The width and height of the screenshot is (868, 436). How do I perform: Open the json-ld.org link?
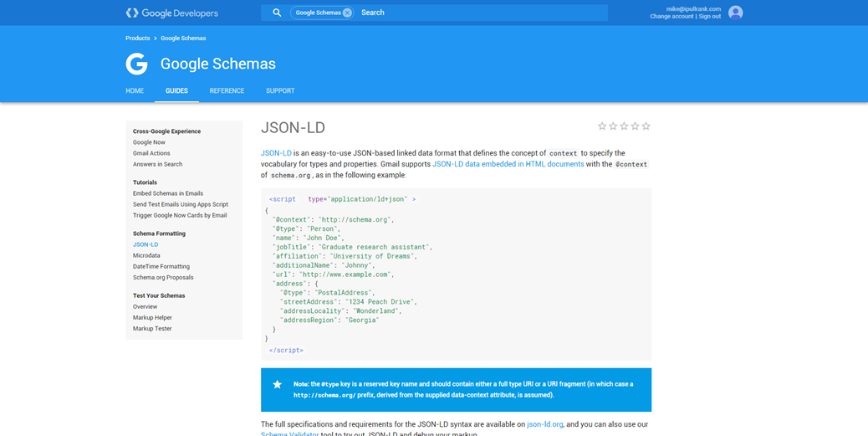coord(544,424)
